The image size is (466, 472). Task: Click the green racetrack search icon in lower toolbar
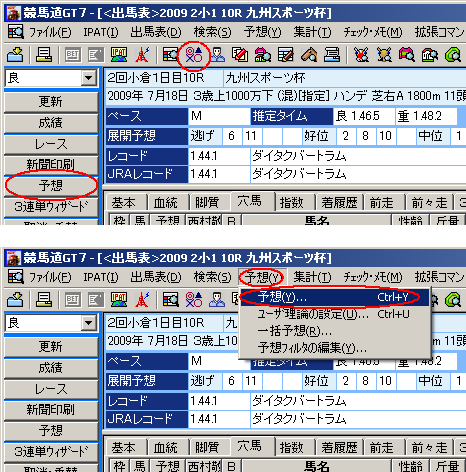(453, 300)
